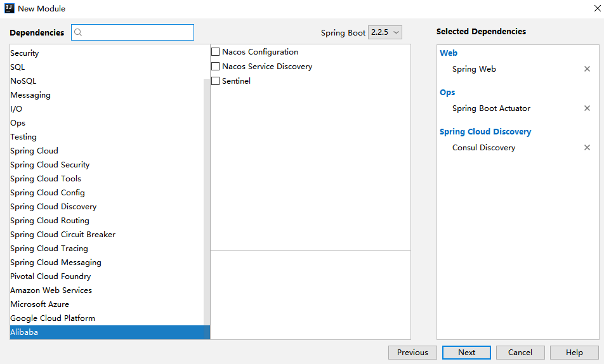This screenshot has height=364, width=604.
Task: Proceed with the Next button
Action: 466,353
